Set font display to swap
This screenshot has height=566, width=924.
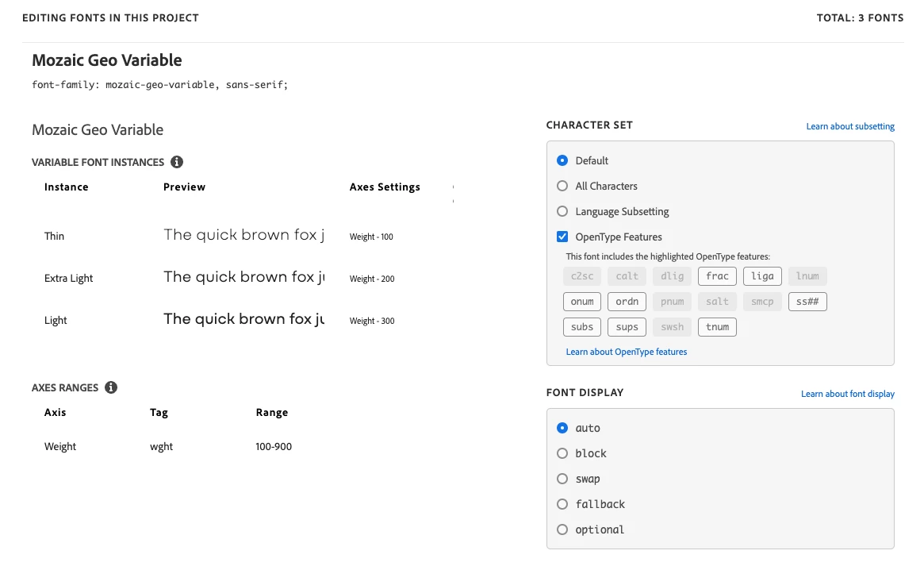[x=562, y=479]
